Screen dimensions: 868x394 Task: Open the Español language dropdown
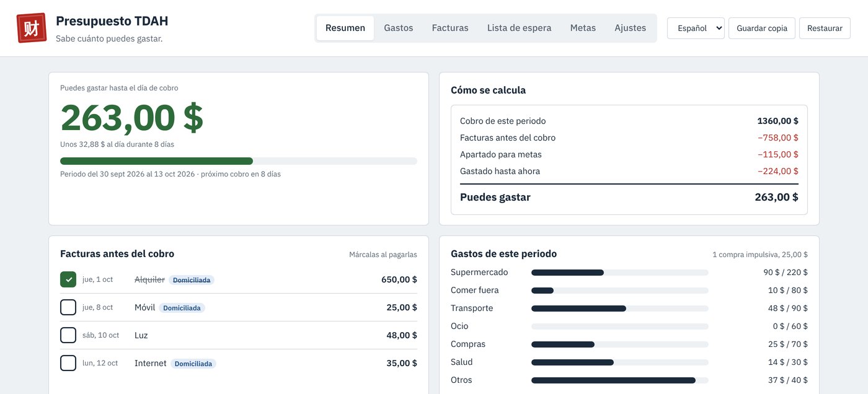tap(696, 28)
